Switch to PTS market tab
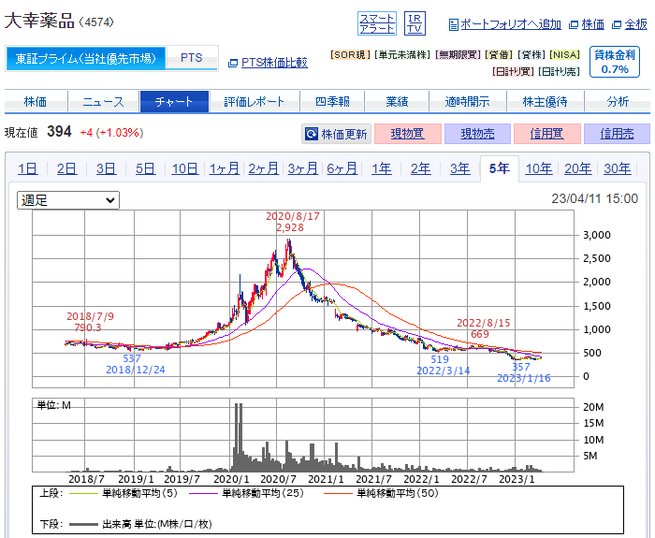Image resolution: width=655 pixels, height=538 pixels. click(191, 58)
